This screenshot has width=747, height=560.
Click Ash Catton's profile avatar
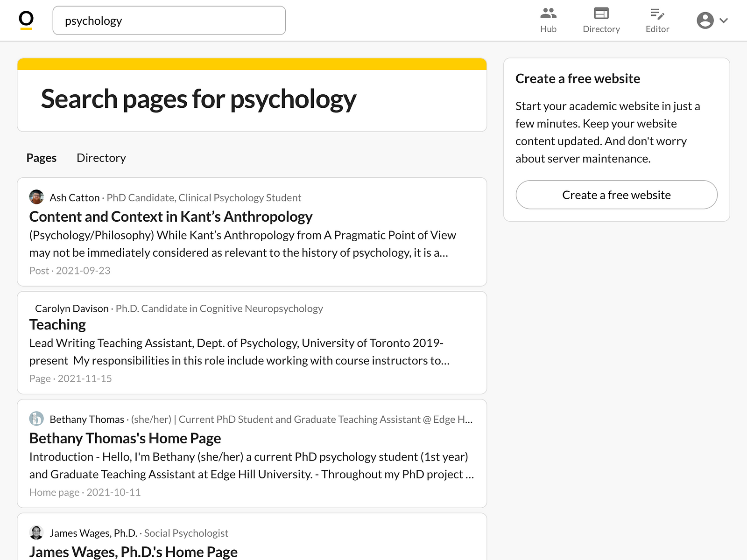36,197
